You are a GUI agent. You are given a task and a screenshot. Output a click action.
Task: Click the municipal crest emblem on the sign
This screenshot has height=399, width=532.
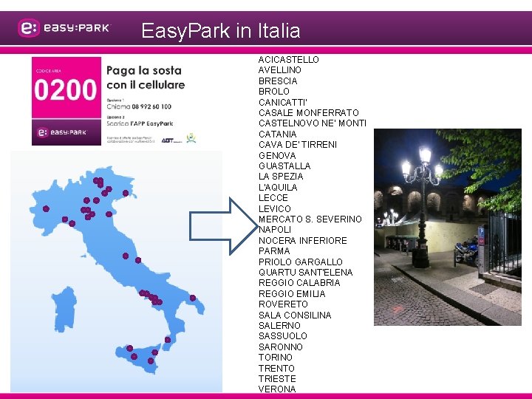tap(191, 138)
